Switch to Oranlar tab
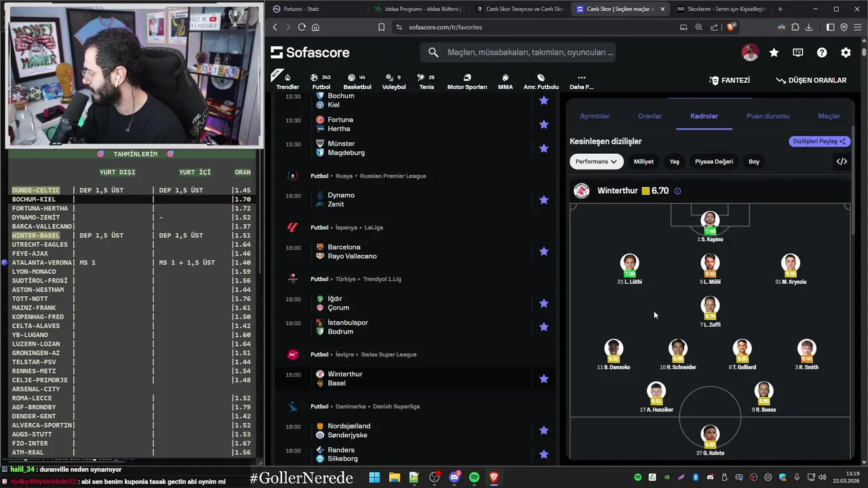 (650, 116)
